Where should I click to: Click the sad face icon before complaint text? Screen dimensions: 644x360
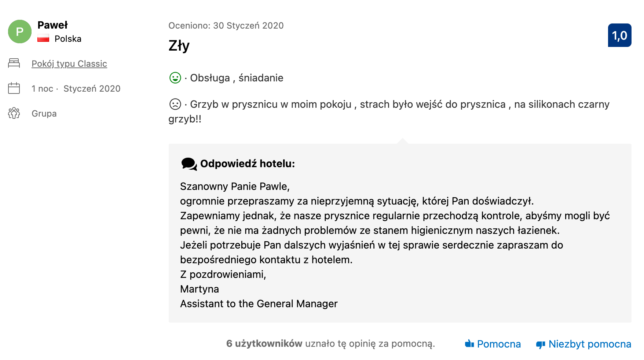pyautogui.click(x=175, y=104)
